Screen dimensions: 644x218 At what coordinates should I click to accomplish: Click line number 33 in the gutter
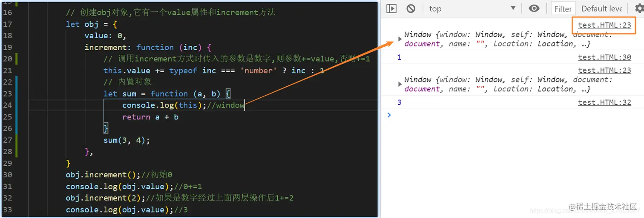[x=7, y=210]
